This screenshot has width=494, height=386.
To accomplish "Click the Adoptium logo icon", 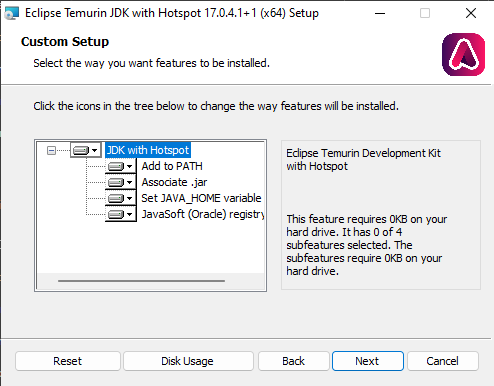I will [x=463, y=54].
